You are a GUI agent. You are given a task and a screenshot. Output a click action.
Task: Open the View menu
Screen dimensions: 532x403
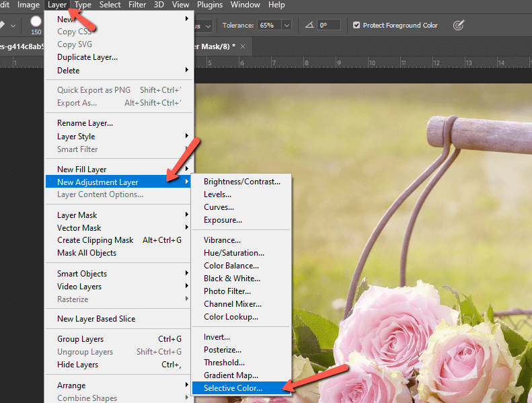tap(180, 5)
